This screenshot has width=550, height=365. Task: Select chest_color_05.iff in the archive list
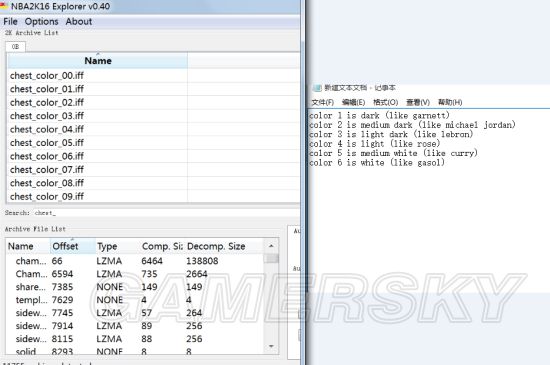98,143
